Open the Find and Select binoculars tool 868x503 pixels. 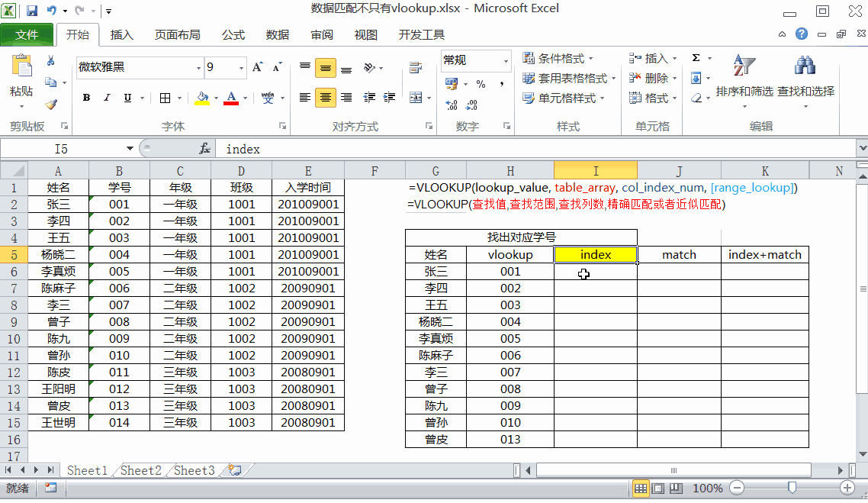pyautogui.click(x=805, y=78)
